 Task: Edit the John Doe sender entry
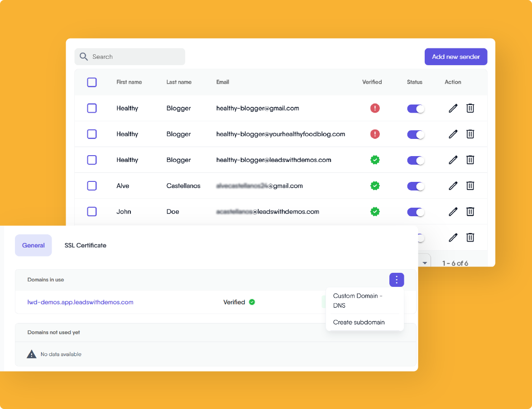453,211
